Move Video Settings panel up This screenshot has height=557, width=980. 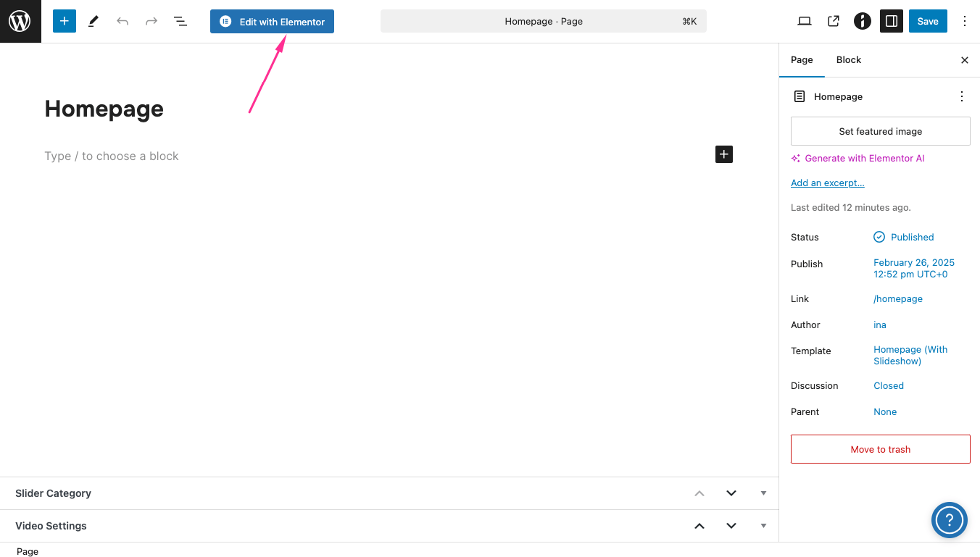pyautogui.click(x=699, y=526)
